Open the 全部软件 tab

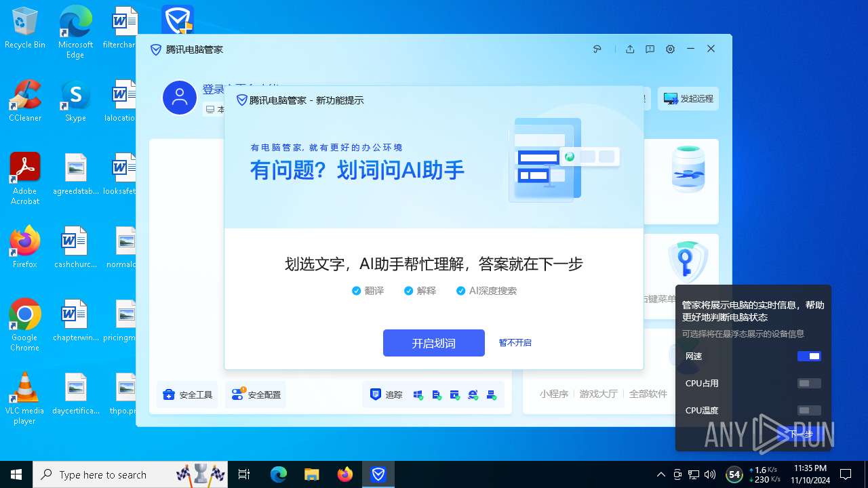648,394
